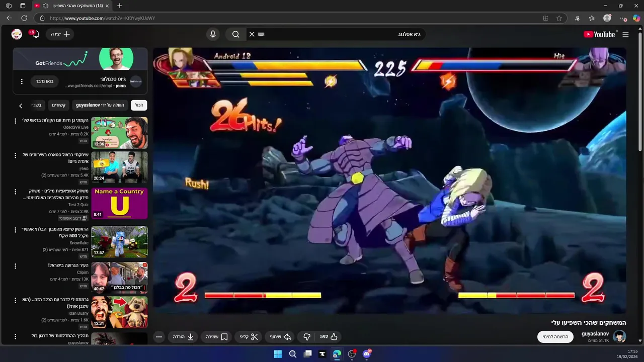Screen dimensions: 644x362
Task: Open the 20:24 Brawl Stars video thumbnail
Action: (119, 167)
